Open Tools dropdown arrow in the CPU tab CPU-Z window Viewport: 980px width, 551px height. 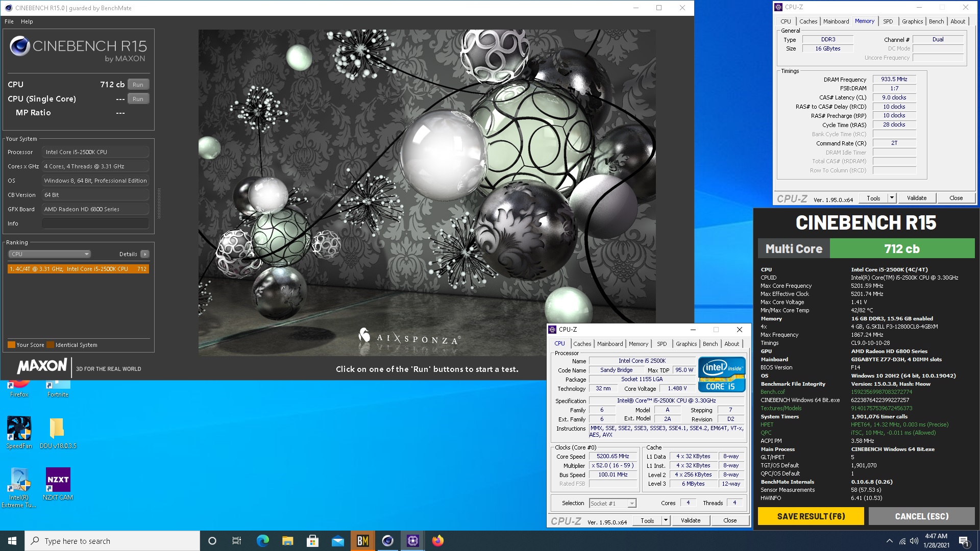tap(666, 520)
